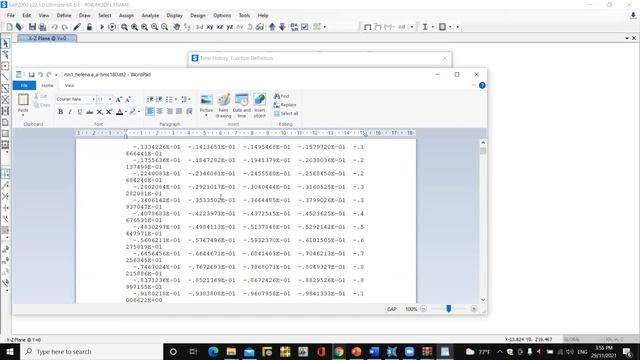Screen dimensions: 640x360
Task: Click Replace in Editing group
Action: point(285,105)
